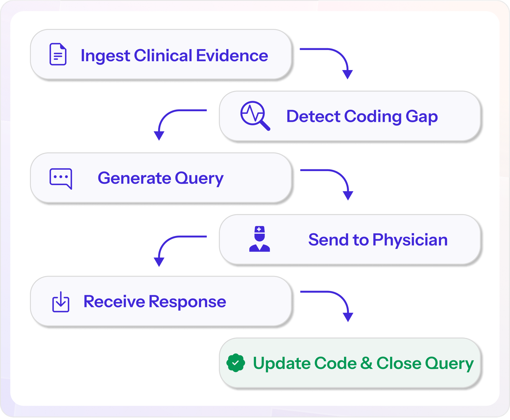Click the Update Code & Close Query text
Screen dimensions: 510x420
pos(363,364)
